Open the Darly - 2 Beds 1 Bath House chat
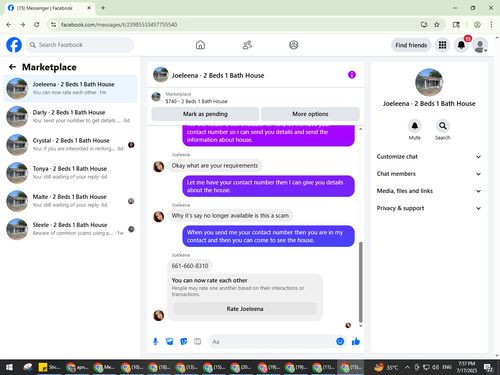Image resolution: width=500 pixels, height=375 pixels. (70, 116)
